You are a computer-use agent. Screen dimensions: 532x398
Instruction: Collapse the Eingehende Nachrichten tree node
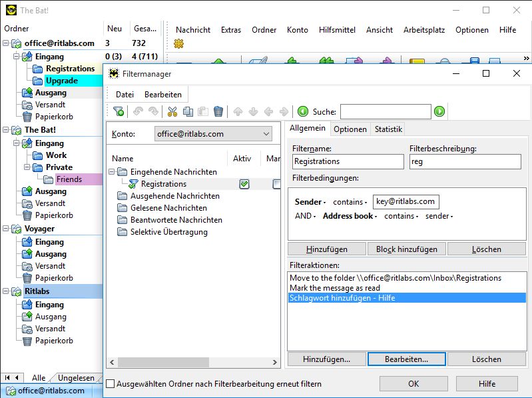coord(112,172)
